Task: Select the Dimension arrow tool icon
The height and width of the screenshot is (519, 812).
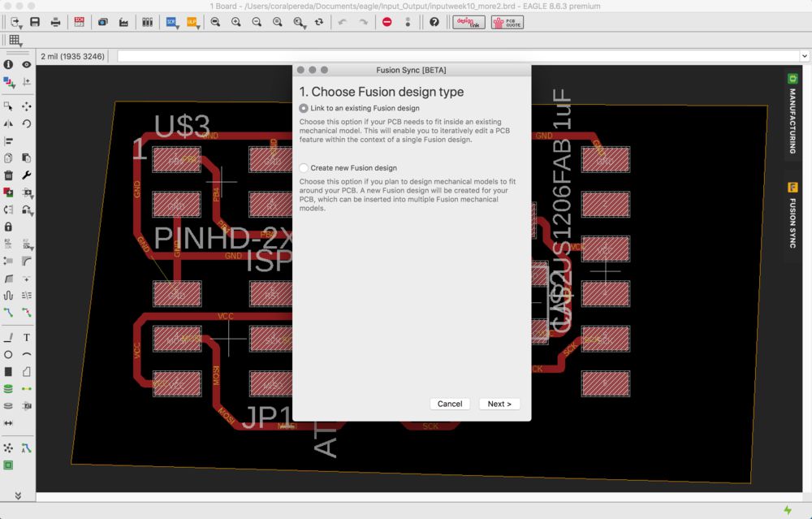Action: pos(8,423)
